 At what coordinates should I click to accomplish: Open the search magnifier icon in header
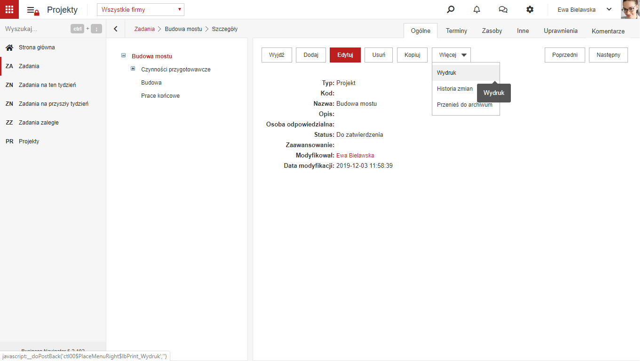(451, 9)
